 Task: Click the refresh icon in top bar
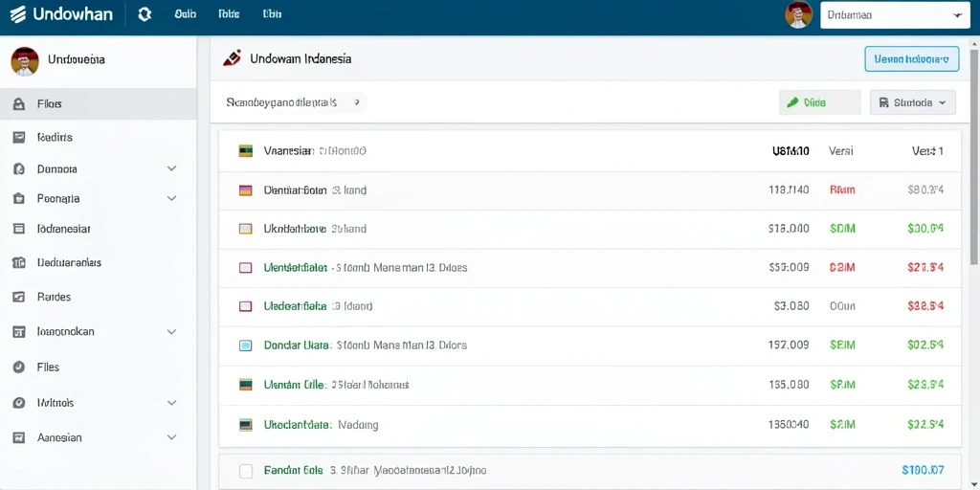tap(145, 14)
